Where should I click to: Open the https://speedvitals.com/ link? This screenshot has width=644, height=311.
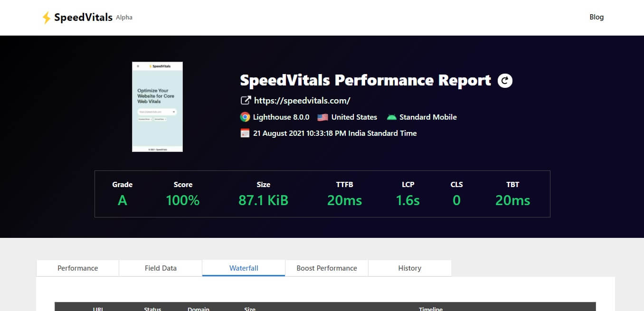point(302,101)
